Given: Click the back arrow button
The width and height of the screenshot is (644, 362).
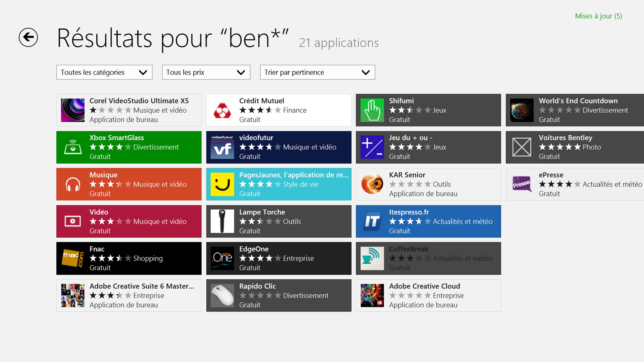Looking at the screenshot, I should 28,38.
